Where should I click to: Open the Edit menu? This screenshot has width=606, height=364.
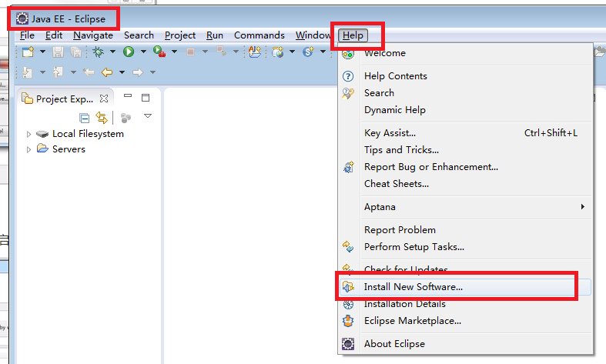coord(54,35)
